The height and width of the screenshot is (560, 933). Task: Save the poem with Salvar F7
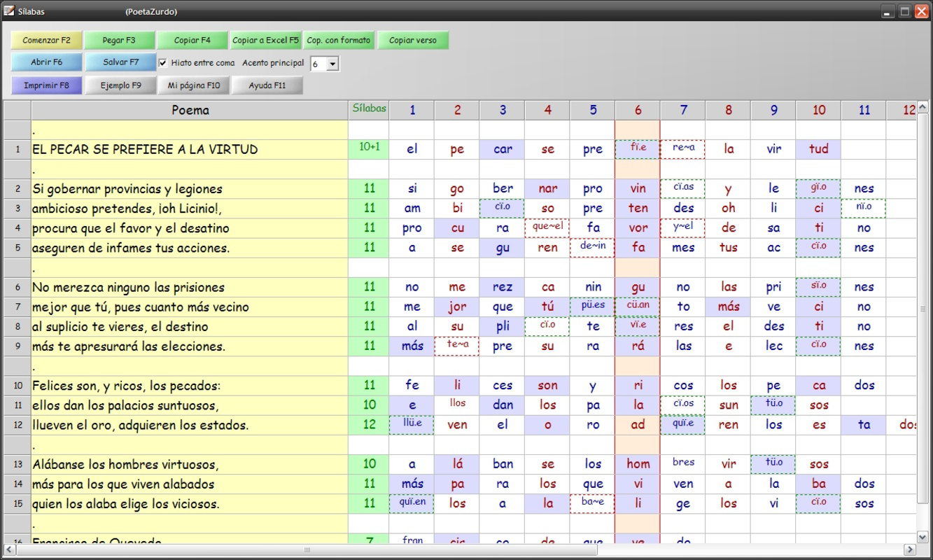coord(121,62)
